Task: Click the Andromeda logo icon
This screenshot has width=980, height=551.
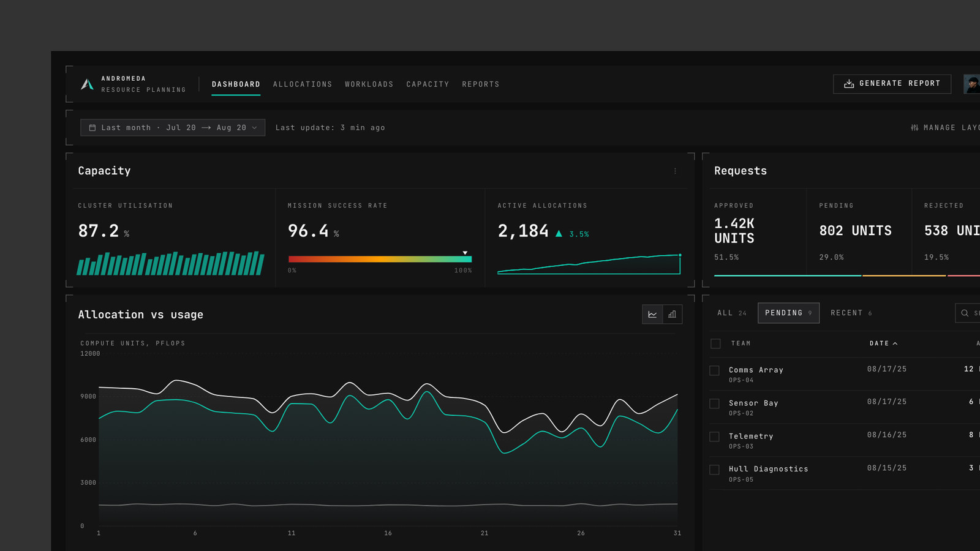Action: tap(87, 84)
